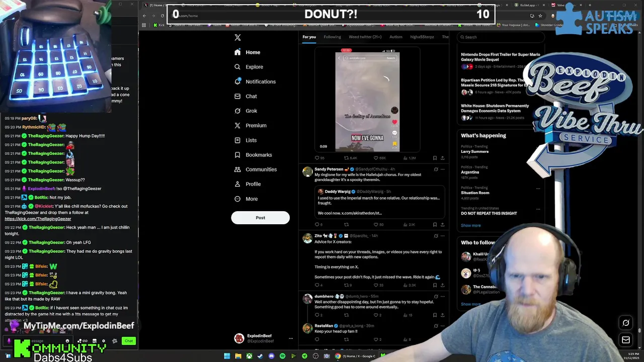The height and width of the screenshot is (362, 644).
Task: Open Explore in X sidebar
Action: [x=249, y=67]
